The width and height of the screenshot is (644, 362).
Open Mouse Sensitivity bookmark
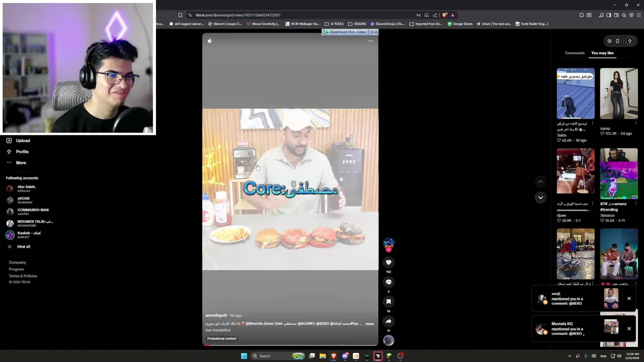pyautogui.click(x=263, y=24)
